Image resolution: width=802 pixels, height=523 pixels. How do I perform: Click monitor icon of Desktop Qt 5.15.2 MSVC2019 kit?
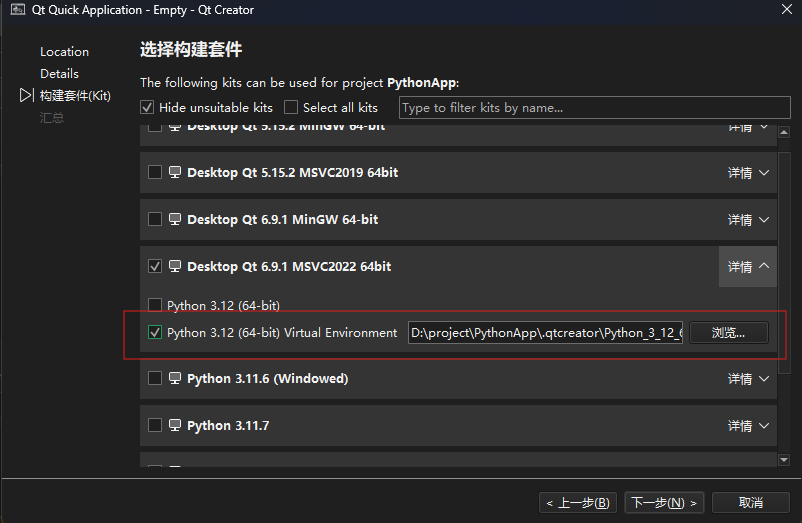[x=175, y=172]
